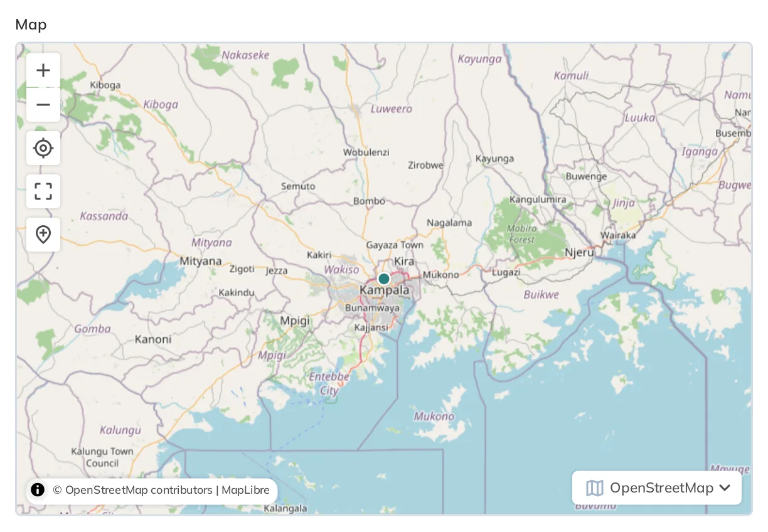Screen dimensions: 768x532
Task: Click the Kassanda district label
Action: 104,216
